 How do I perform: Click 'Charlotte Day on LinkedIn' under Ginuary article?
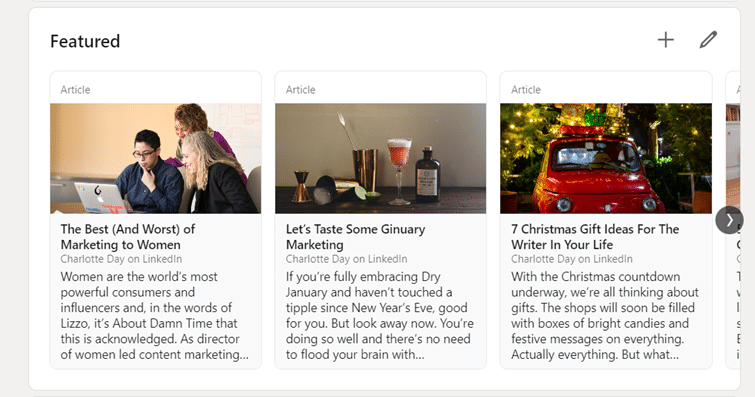(347, 259)
